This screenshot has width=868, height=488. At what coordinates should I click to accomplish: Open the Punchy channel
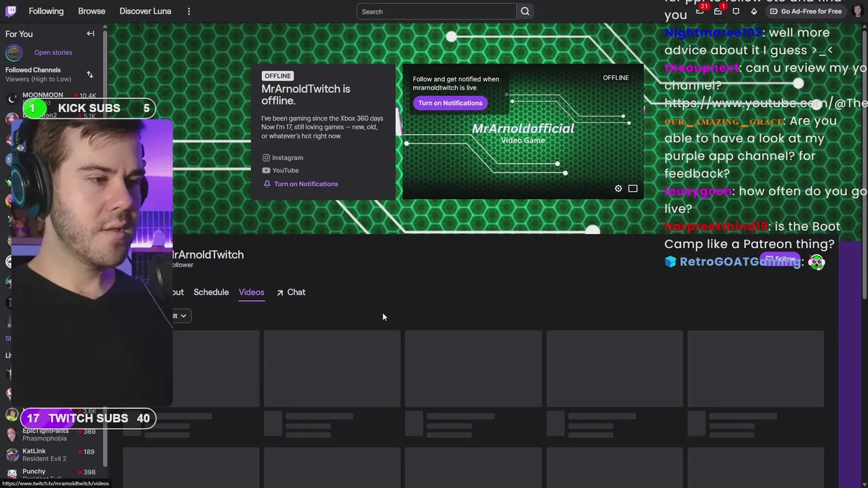pos(53,474)
